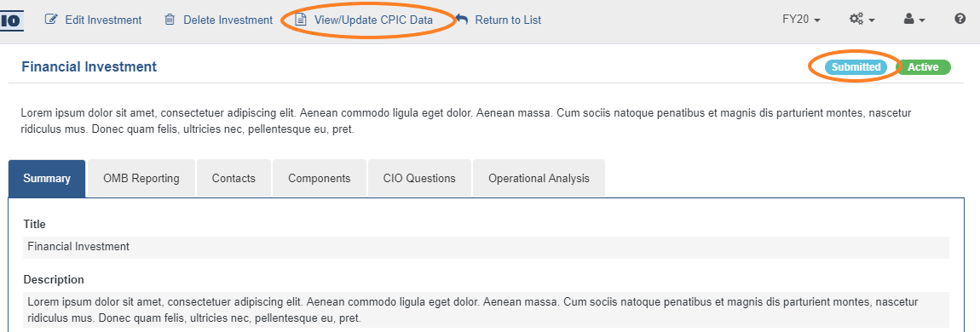Click the Description field label
The height and width of the screenshot is (332, 980).
(x=54, y=279)
